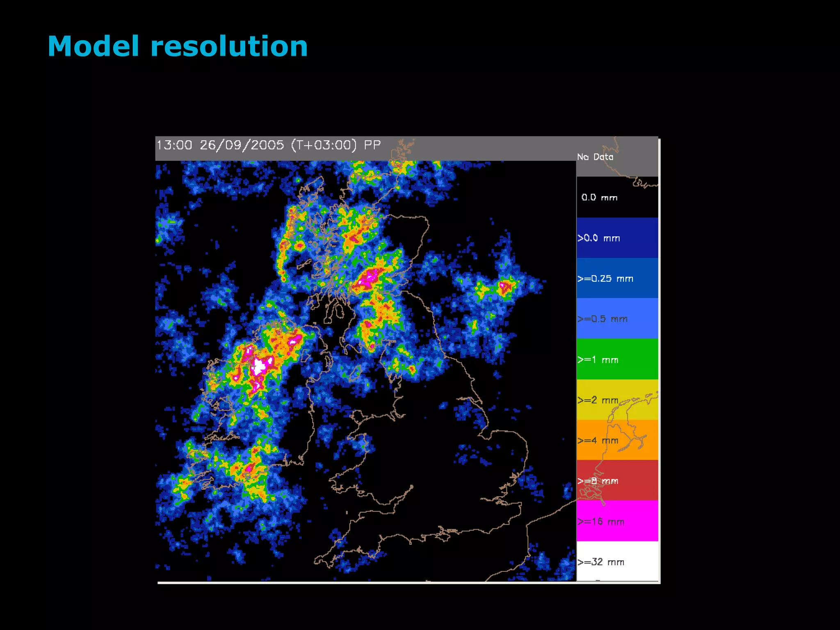Select the grey 'No Data' legend swatch
Screen dimensions: 840x630
[617, 157]
